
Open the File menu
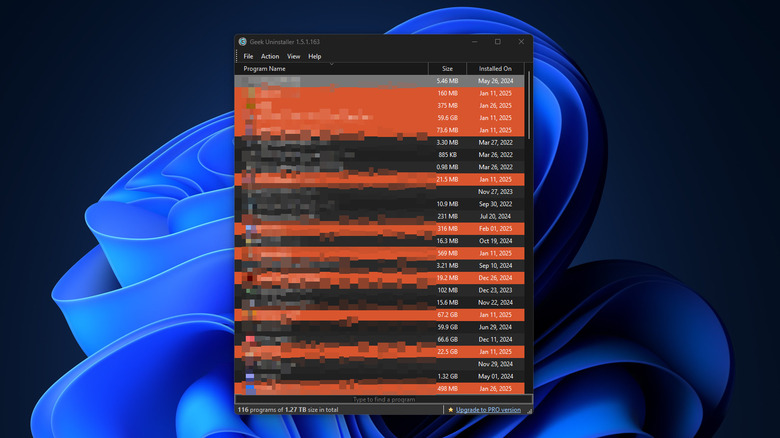(248, 56)
